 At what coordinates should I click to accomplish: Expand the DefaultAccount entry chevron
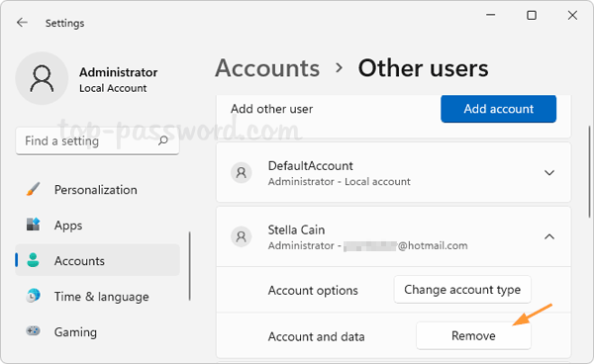tap(549, 173)
